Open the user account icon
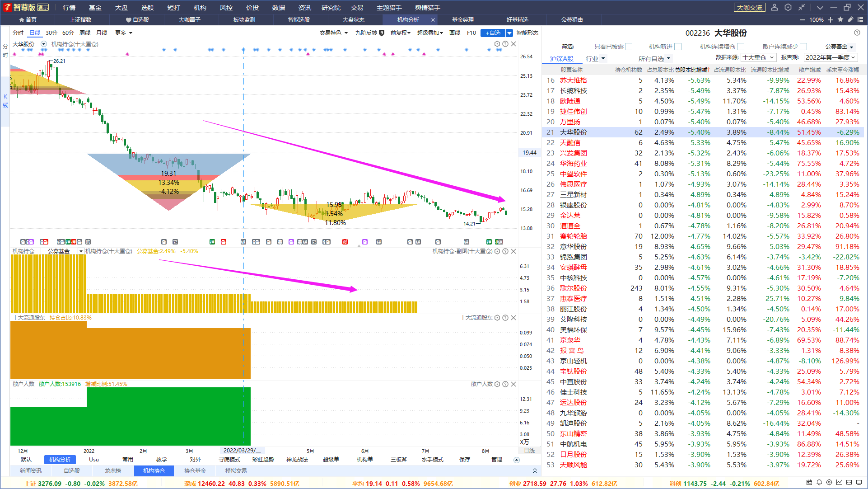The width and height of the screenshot is (868, 489). point(775,7)
